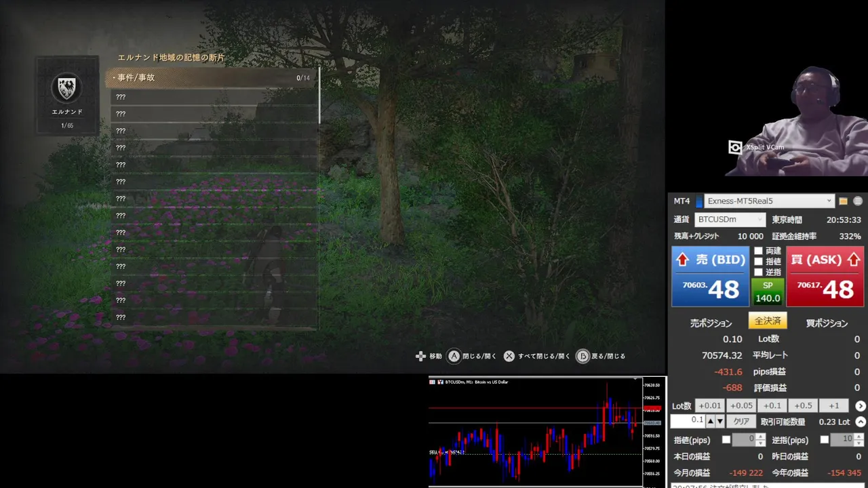Click the SP 140.0 spread indicator

tap(768, 292)
